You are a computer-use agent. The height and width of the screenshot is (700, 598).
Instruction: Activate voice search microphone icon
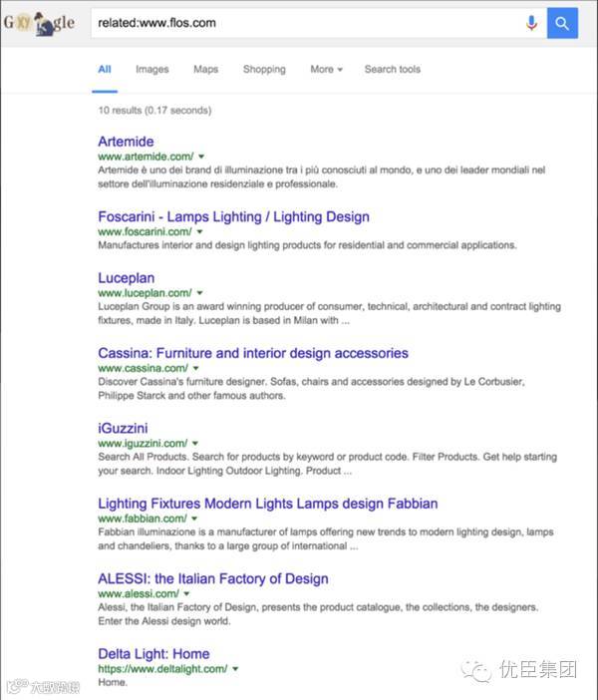pyautogui.click(x=531, y=23)
